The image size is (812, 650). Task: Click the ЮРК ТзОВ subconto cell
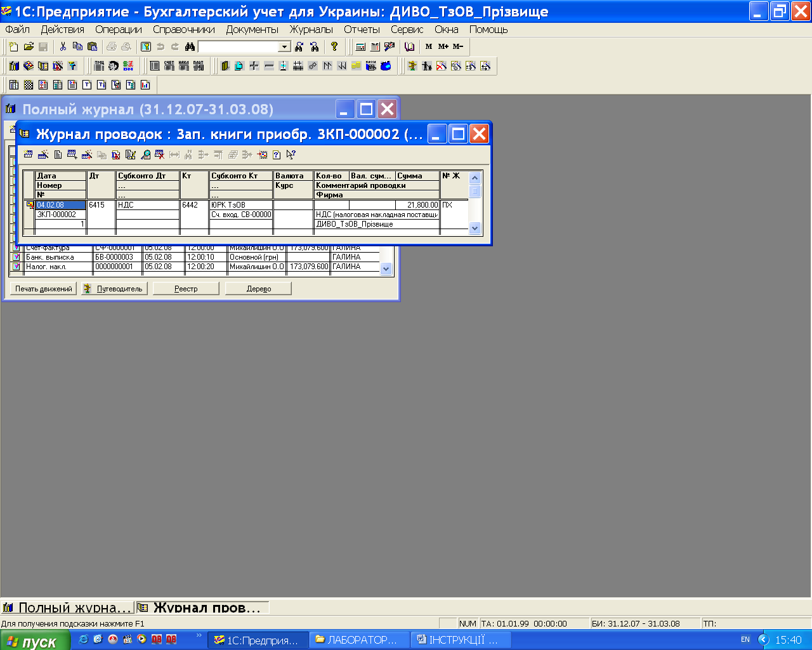pos(241,205)
